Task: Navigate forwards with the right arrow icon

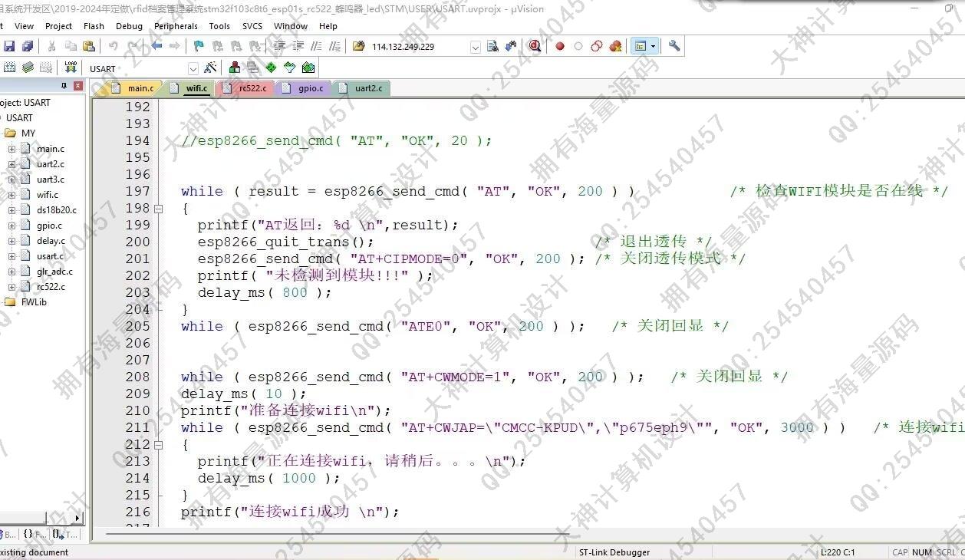Action: (x=175, y=46)
